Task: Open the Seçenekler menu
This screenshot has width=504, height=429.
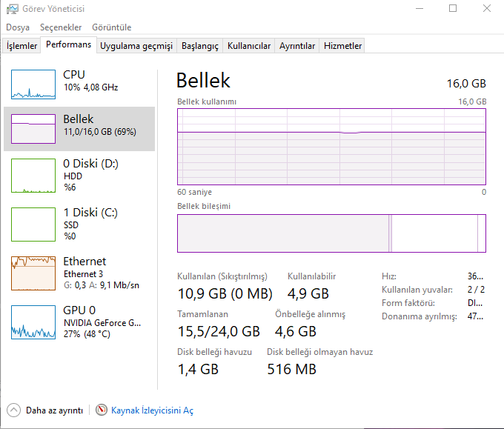Action: coord(61,27)
